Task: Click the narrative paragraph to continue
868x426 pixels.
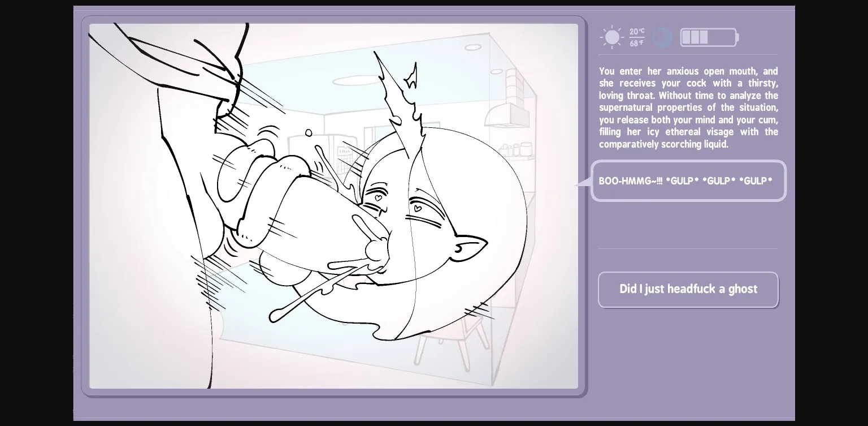Action: point(688,107)
